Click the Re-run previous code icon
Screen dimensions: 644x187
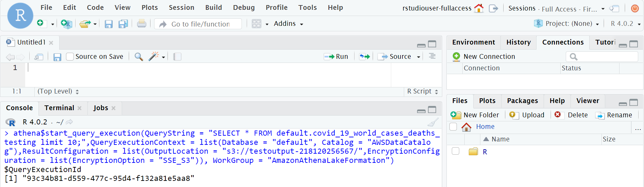pos(364,56)
